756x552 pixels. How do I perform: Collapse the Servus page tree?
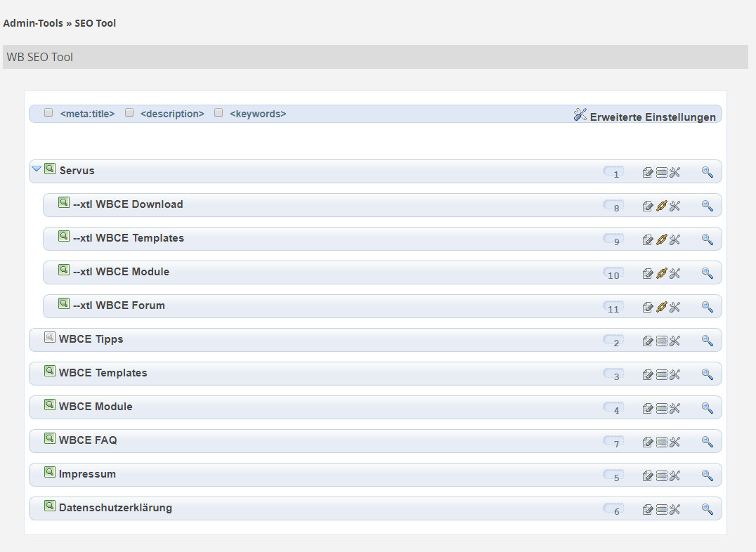[x=36, y=169]
